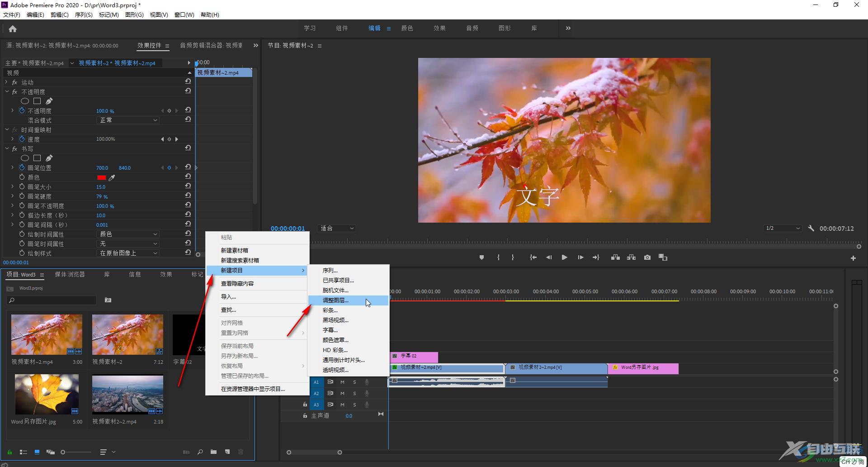The width and height of the screenshot is (868, 467).
Task: Step back one frame
Action: tap(549, 257)
